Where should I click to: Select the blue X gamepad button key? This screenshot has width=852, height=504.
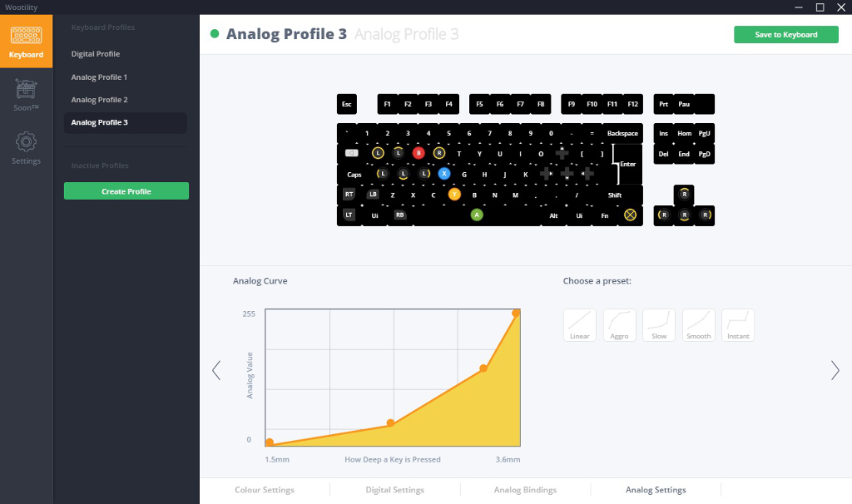444,174
